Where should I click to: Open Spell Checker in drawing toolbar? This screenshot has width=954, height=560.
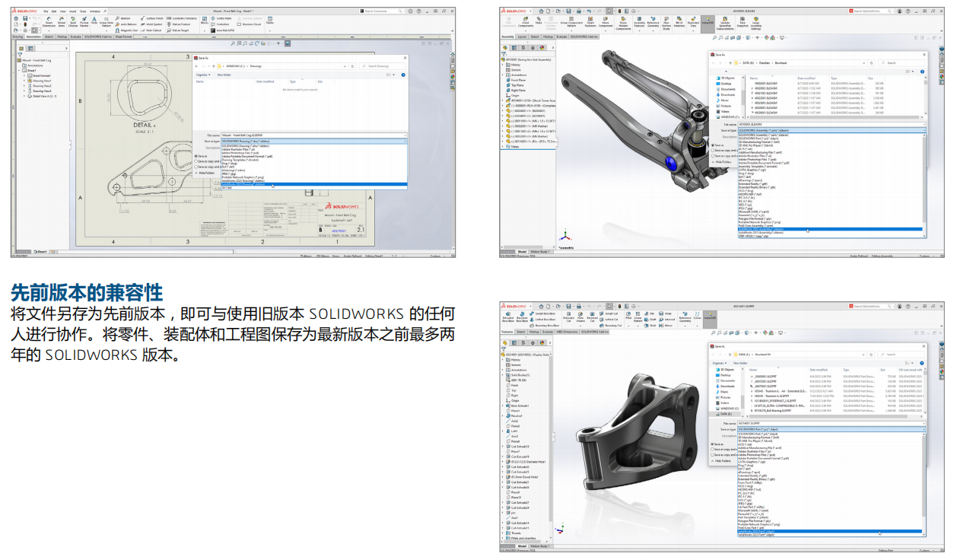pyautogui.click(x=73, y=22)
